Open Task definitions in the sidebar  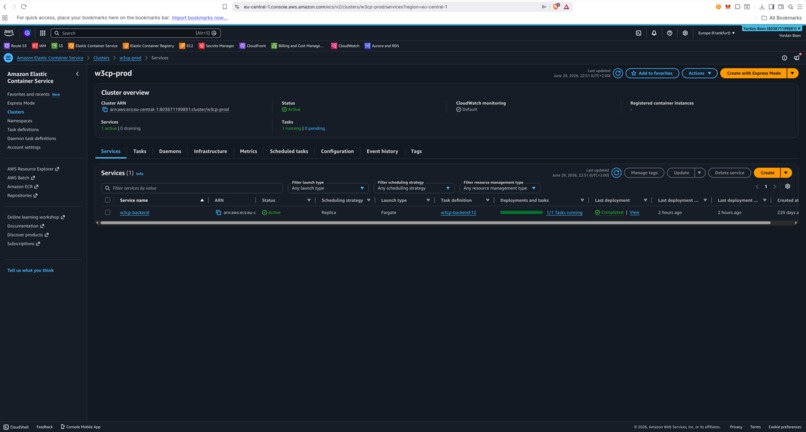coord(23,130)
